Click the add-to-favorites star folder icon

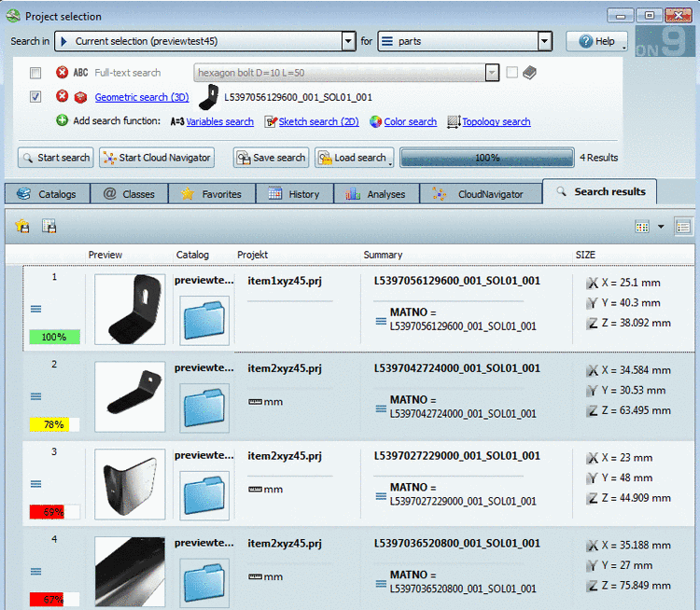22,227
